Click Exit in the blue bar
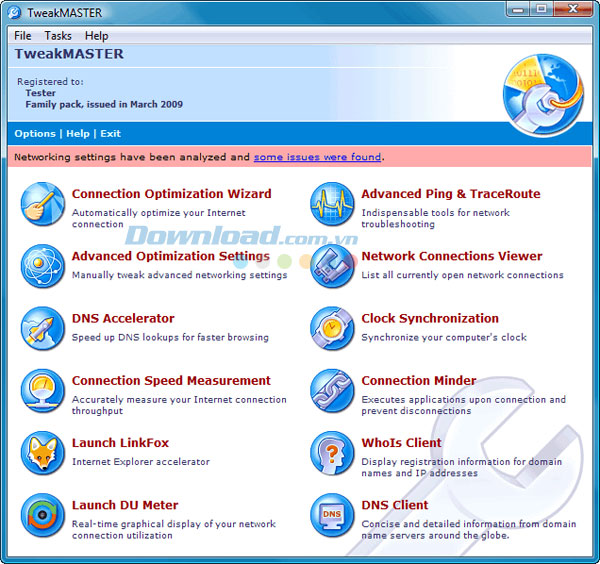The height and width of the screenshot is (564, 600). click(110, 133)
